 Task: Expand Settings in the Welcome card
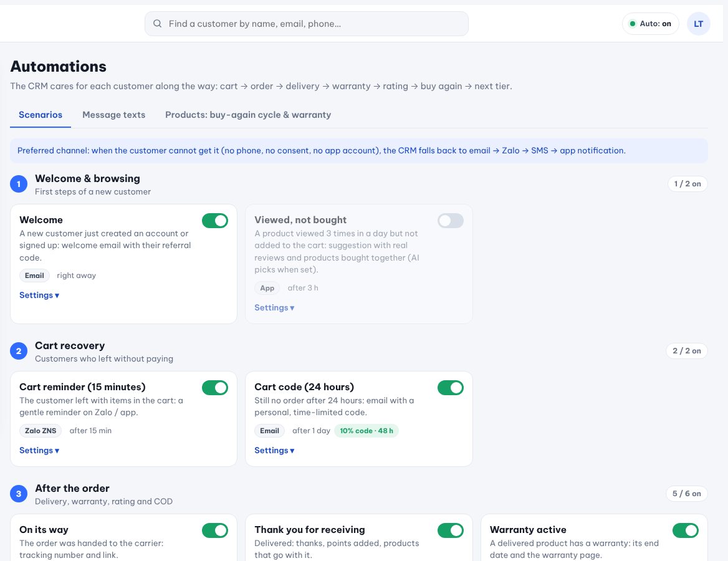click(39, 295)
